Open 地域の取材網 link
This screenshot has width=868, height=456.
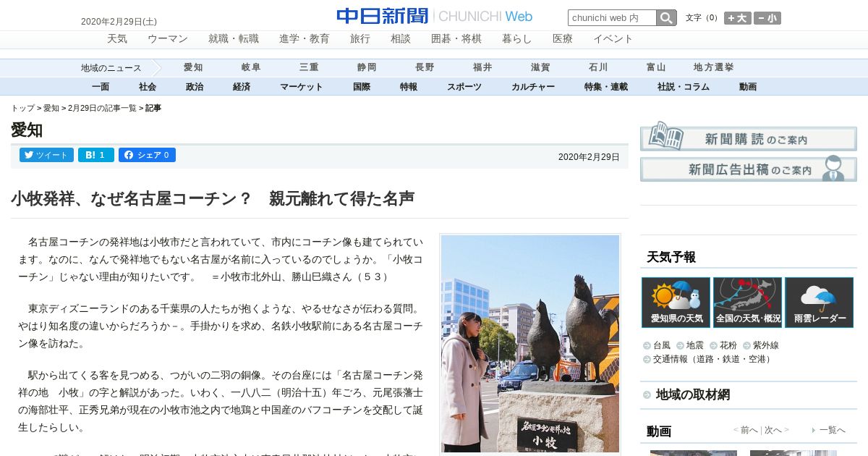pos(693,394)
